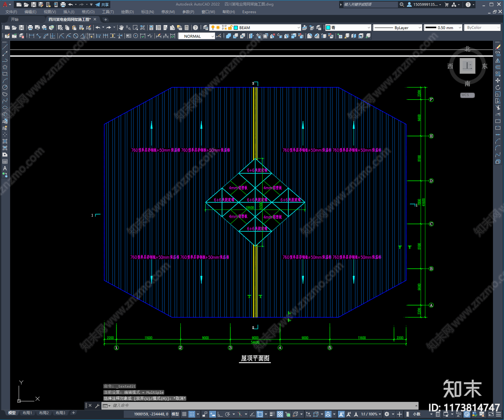
Task: Click the Copy clipboard icon in standard toolbar
Action: click(67, 28)
